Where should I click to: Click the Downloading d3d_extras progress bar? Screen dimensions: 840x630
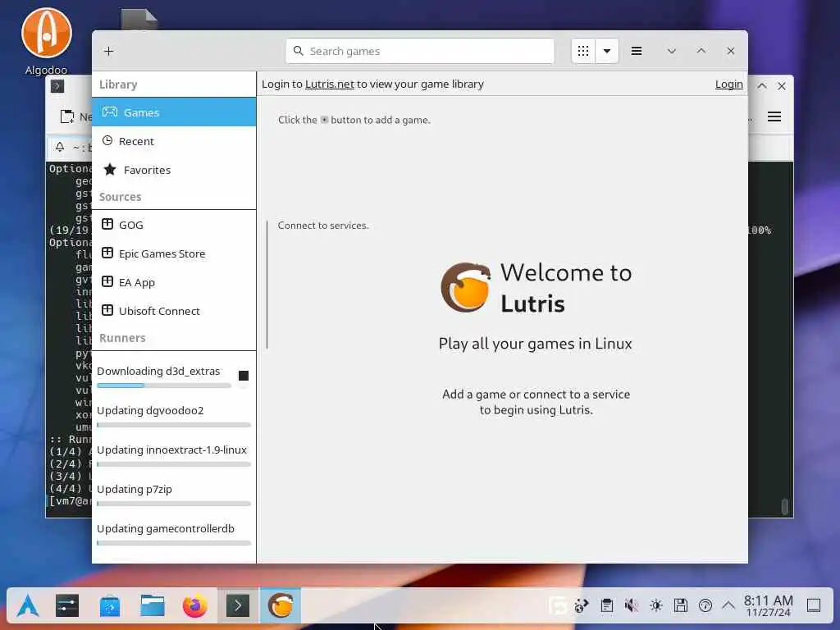[x=164, y=386]
